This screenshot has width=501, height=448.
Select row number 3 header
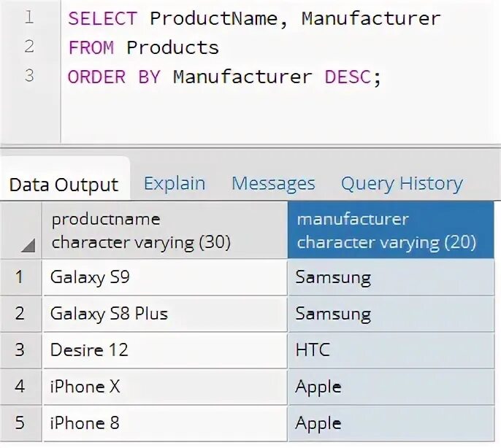coord(20,350)
